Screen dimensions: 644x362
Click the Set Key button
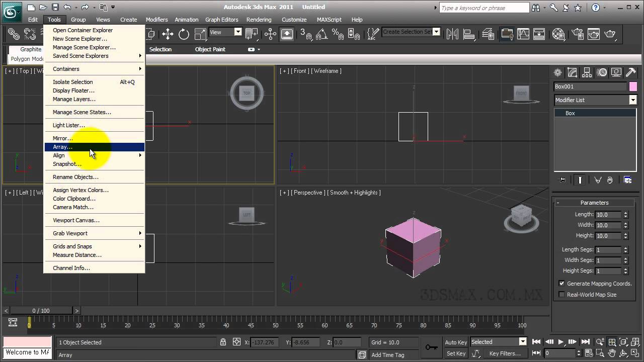point(456,353)
